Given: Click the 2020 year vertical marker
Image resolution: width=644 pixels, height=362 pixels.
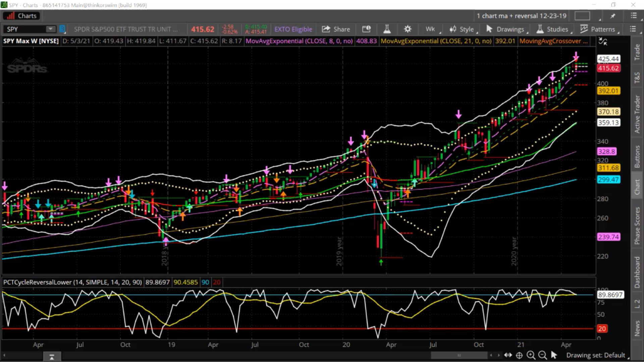Looking at the screenshot, I should 514,251.
